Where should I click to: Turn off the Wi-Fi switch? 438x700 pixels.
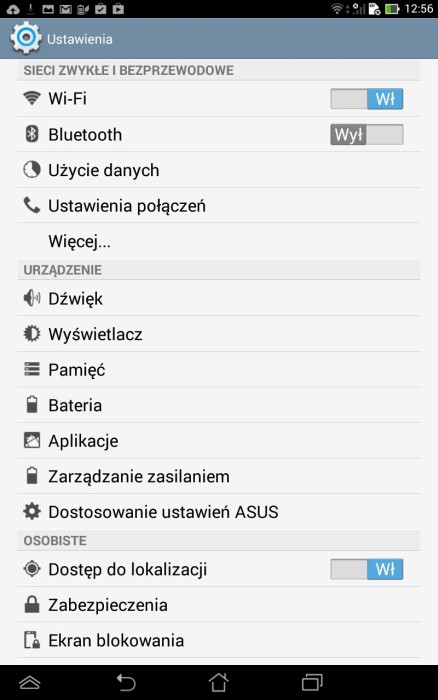click(367, 99)
